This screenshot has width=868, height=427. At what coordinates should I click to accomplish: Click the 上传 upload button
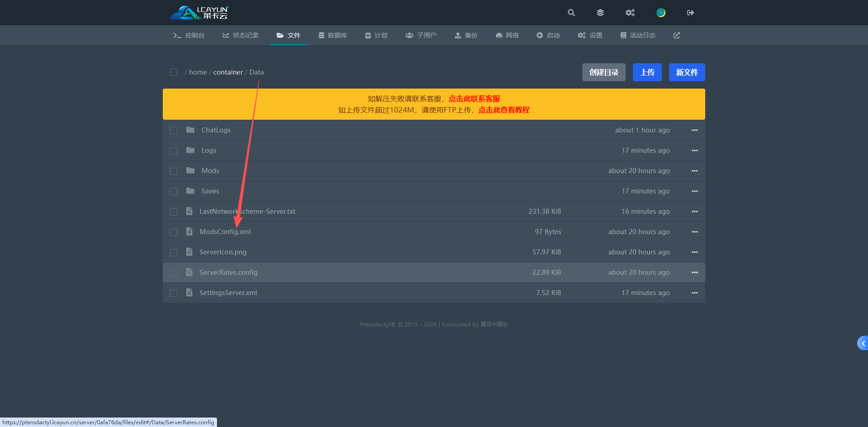647,72
